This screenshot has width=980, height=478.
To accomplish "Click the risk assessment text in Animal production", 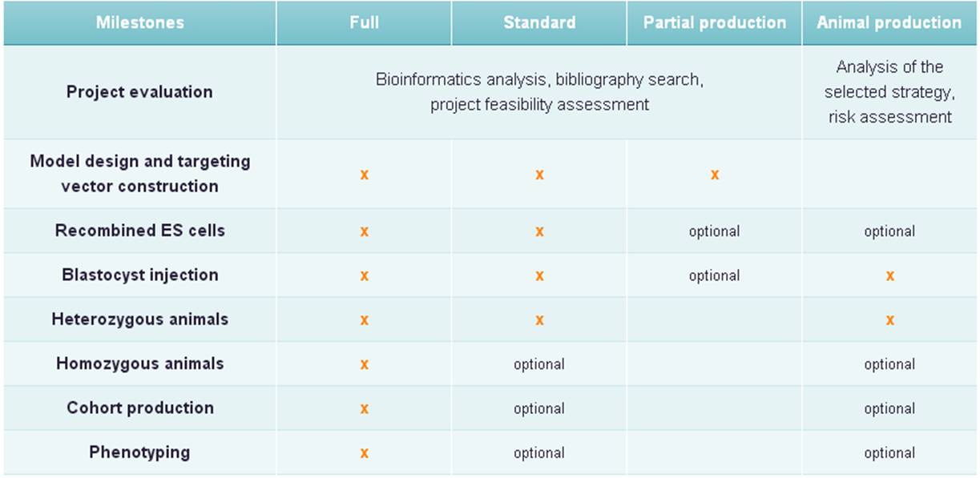I will pyautogui.click(x=889, y=117).
